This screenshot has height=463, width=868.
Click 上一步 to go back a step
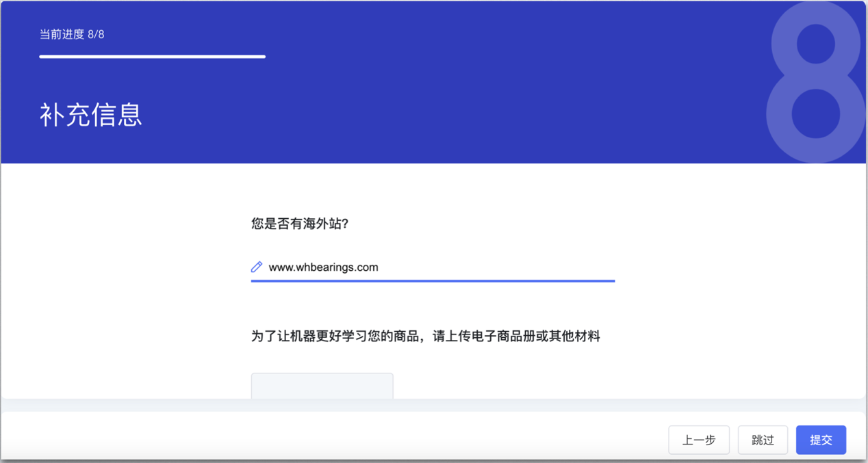coord(699,440)
